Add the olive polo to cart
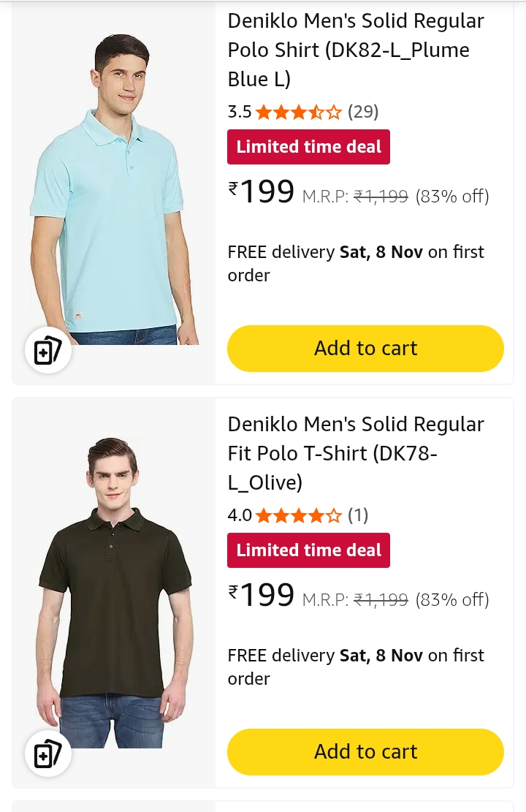The height and width of the screenshot is (812, 526). click(365, 751)
